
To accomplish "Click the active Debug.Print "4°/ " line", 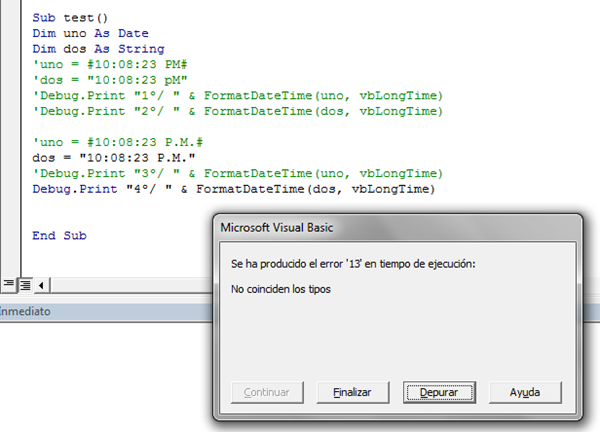I will 234,189.
